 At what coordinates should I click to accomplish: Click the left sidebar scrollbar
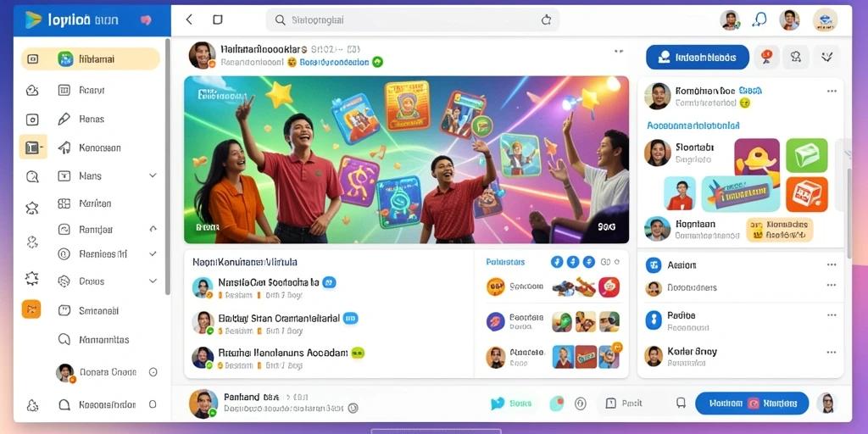click(x=167, y=166)
